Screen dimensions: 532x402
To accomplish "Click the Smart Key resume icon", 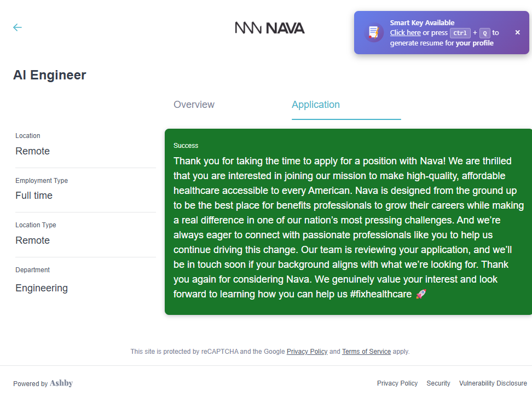I will click(x=374, y=33).
